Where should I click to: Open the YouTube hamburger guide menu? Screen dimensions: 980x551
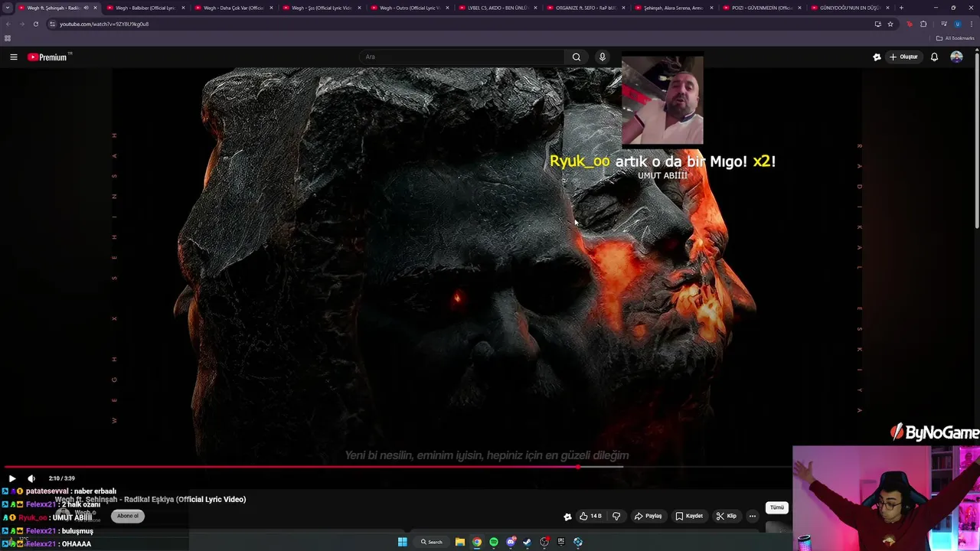13,57
